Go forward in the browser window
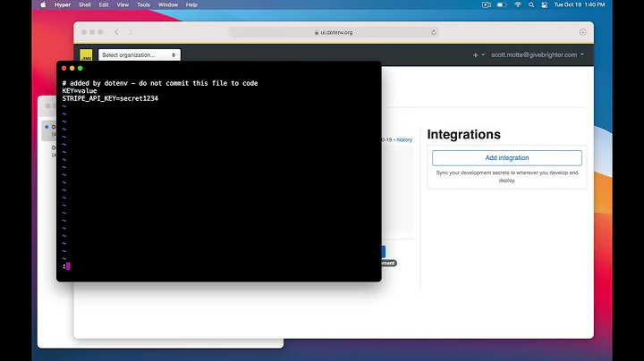 (131, 32)
